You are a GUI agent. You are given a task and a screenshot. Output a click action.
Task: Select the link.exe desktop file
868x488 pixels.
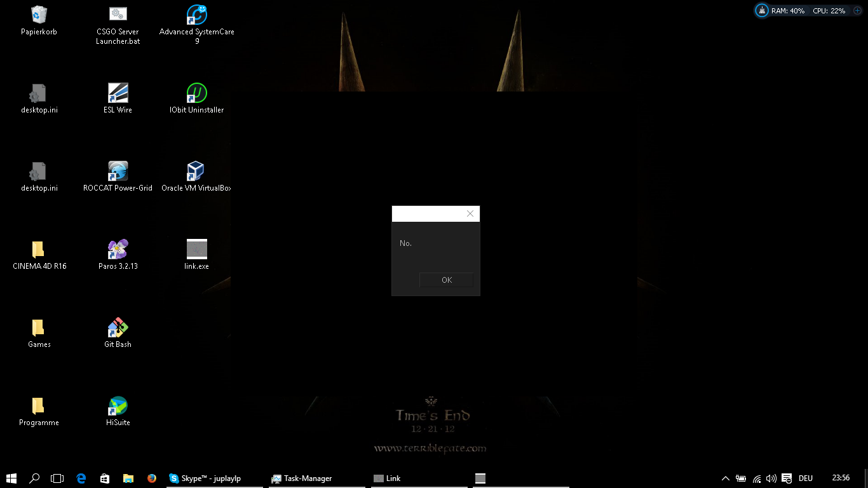tap(196, 250)
